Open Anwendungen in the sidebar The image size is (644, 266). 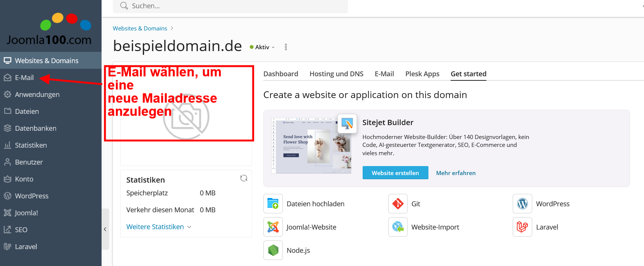click(x=51, y=94)
